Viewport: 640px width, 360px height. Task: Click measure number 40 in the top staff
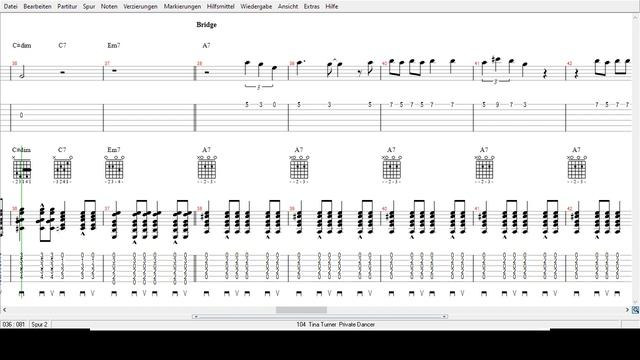tap(384, 63)
